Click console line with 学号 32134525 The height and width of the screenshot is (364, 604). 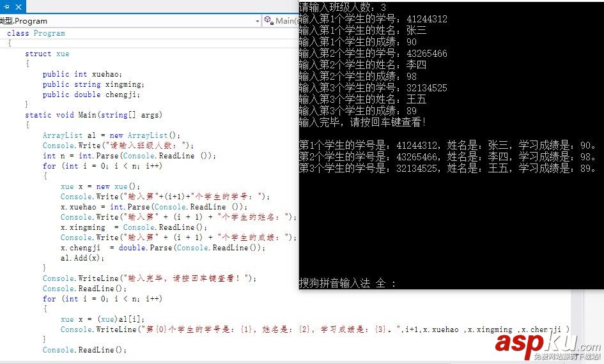[373, 88]
